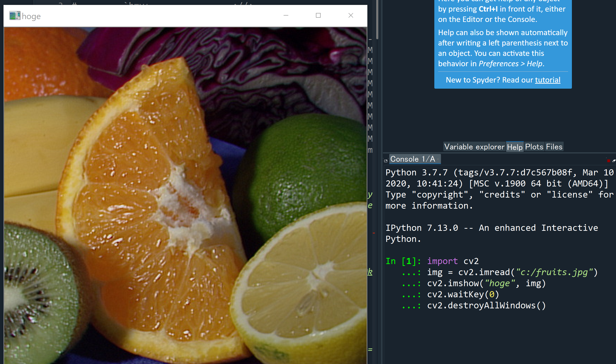Minimize the hoge image window
Viewport: 616px width, 364px height.
286,16
